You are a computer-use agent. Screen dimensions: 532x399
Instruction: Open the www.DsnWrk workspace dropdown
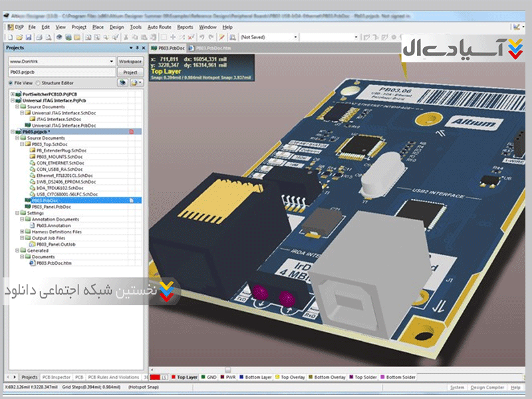[x=59, y=61]
